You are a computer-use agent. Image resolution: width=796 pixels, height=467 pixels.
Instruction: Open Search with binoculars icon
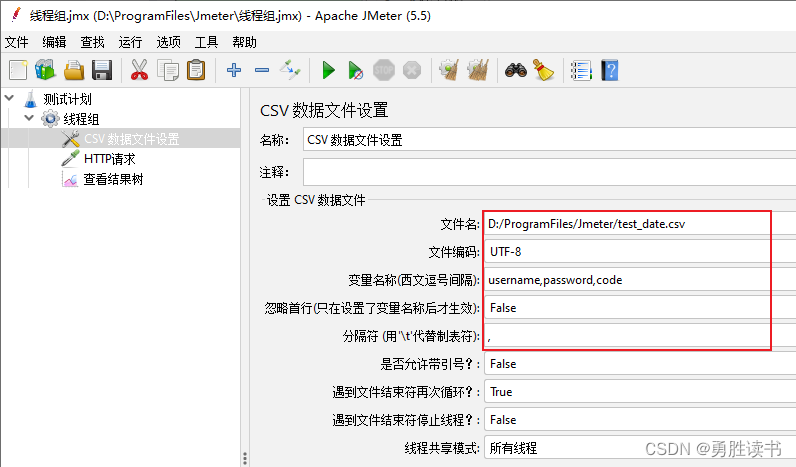tap(516, 70)
